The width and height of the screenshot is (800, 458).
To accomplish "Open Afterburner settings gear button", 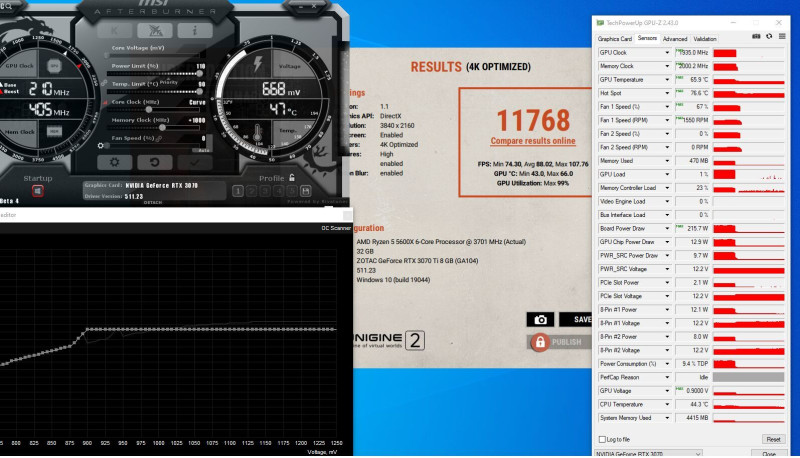I will point(114,162).
